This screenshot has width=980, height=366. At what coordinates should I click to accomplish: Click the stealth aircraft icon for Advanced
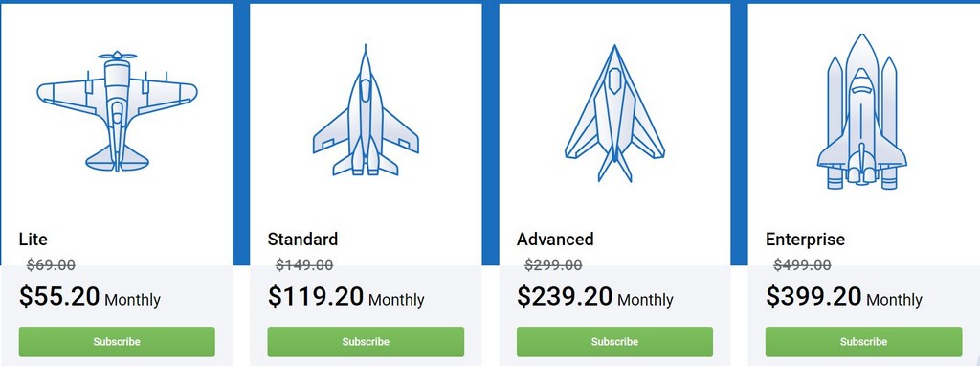(x=614, y=113)
